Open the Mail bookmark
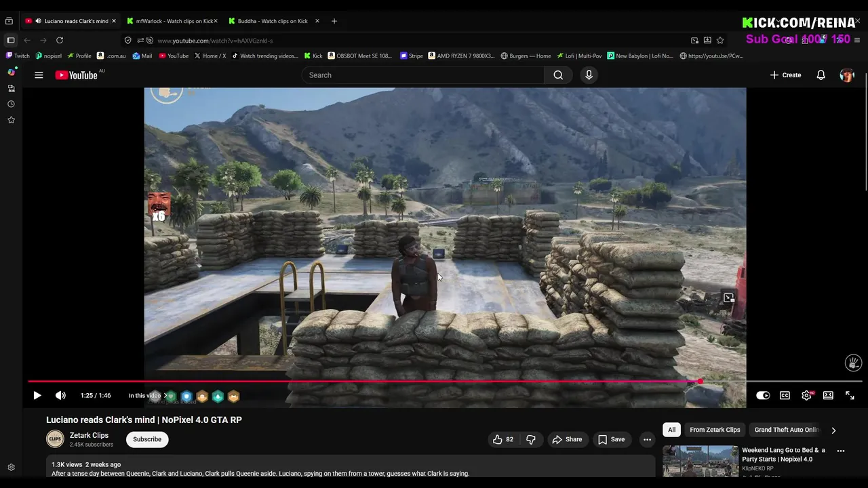This screenshot has height=488, width=868. click(142, 56)
